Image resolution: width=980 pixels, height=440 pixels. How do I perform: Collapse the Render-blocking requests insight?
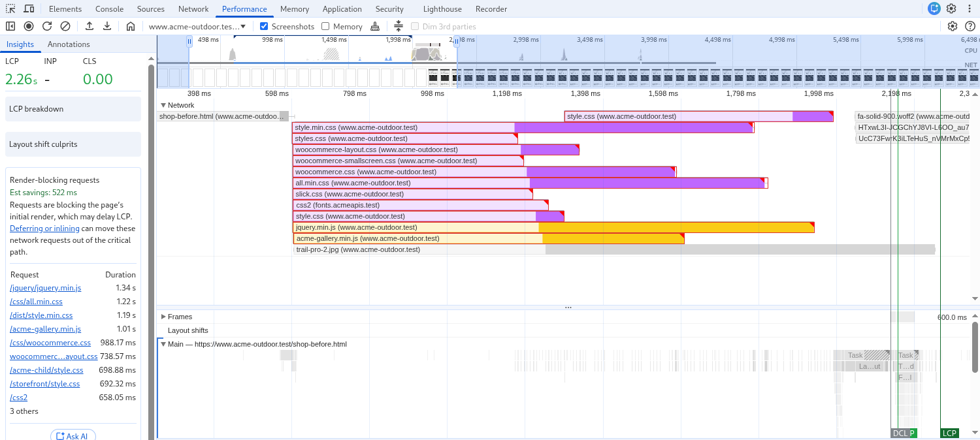(x=55, y=180)
